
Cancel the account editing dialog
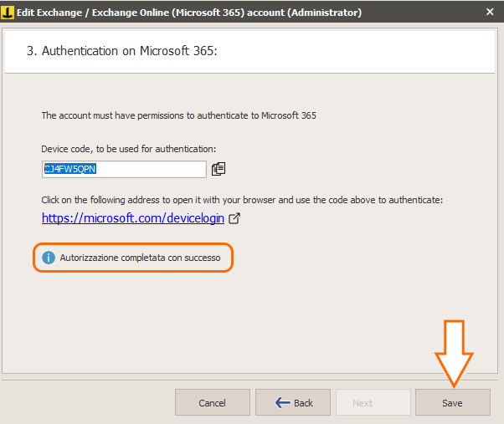coord(213,402)
